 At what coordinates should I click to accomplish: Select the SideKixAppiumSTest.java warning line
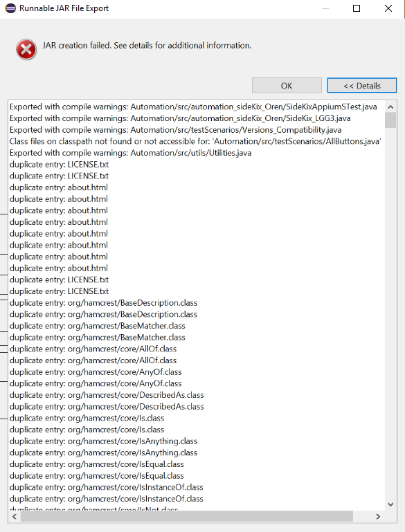193,107
